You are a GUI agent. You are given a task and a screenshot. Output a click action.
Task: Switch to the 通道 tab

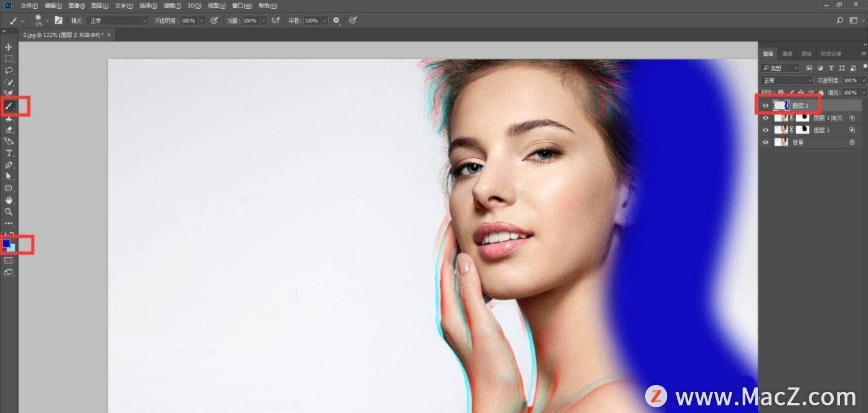coord(787,54)
